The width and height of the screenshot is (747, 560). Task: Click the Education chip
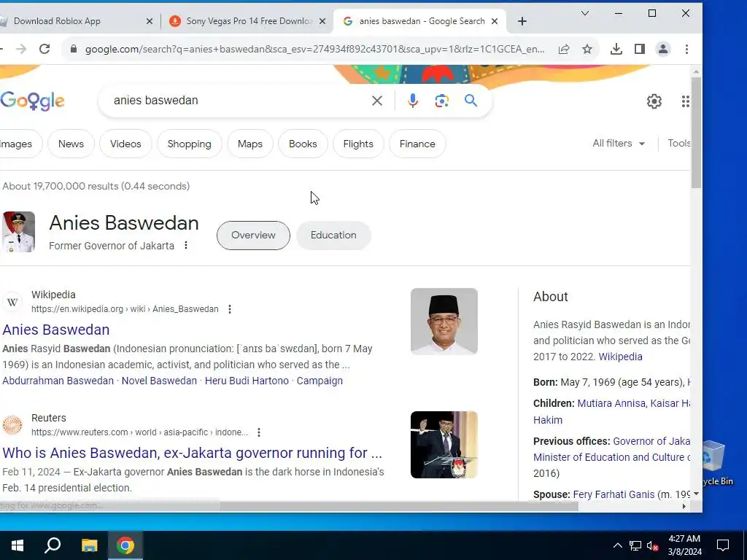(x=333, y=236)
